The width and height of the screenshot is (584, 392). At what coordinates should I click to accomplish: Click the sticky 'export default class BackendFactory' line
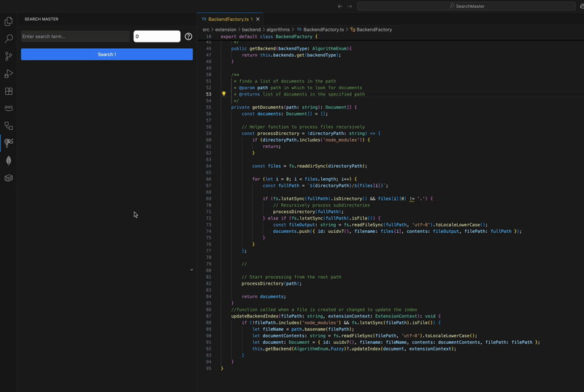pos(269,36)
